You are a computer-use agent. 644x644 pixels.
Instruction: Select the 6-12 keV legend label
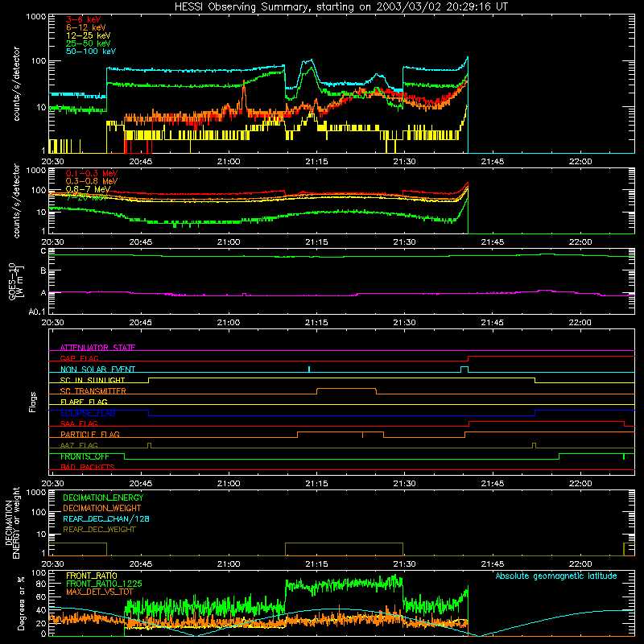click(x=86, y=27)
